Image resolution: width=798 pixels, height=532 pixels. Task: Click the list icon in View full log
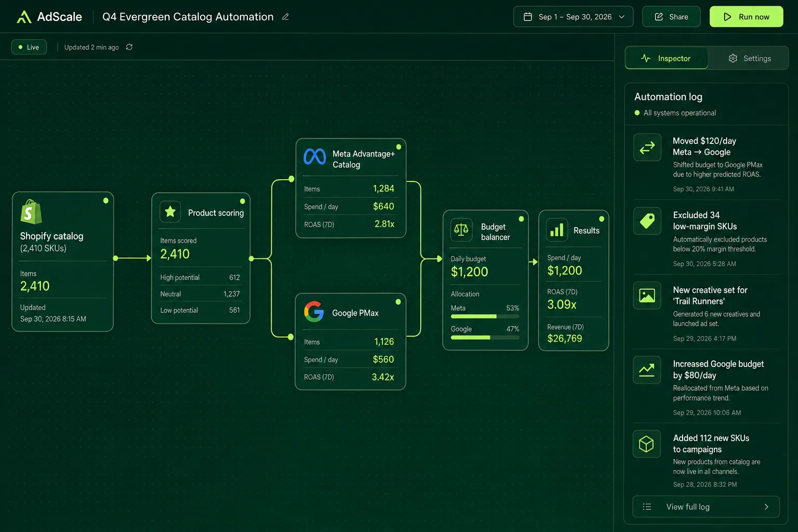pos(647,507)
